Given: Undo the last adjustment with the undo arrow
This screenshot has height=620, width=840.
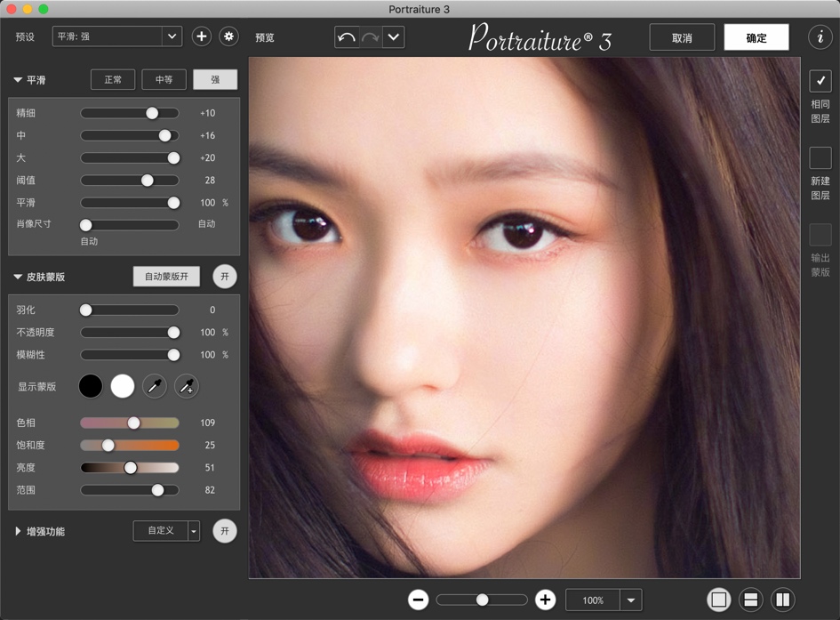Looking at the screenshot, I should 347,36.
